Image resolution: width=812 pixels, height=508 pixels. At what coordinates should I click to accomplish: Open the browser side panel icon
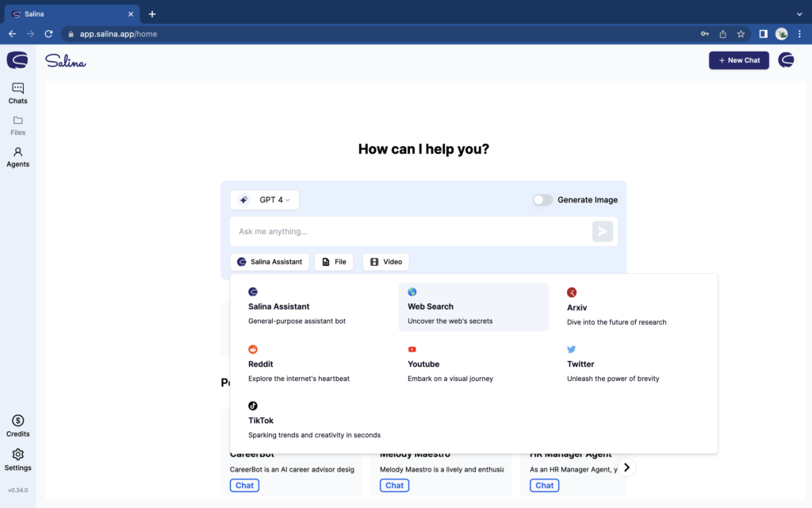763,33
